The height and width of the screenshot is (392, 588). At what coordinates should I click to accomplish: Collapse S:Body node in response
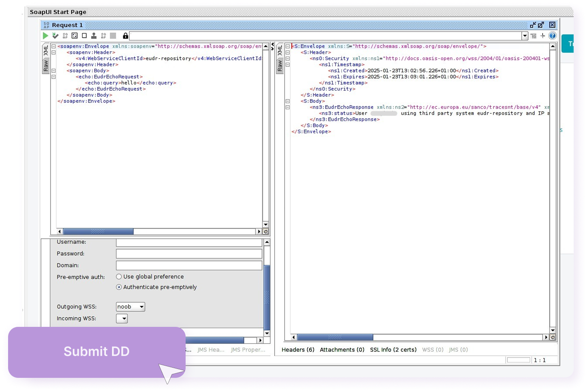288,101
